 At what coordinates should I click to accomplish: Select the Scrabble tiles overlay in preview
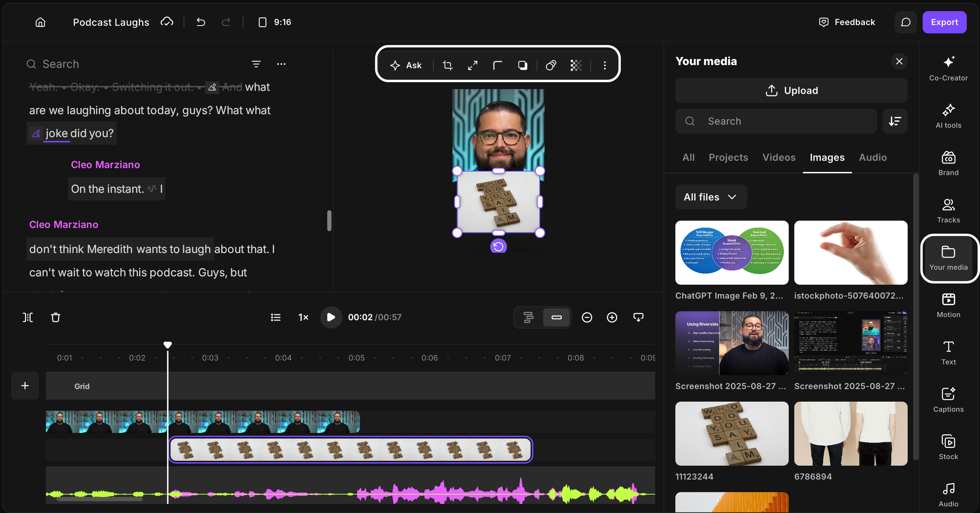tap(498, 202)
